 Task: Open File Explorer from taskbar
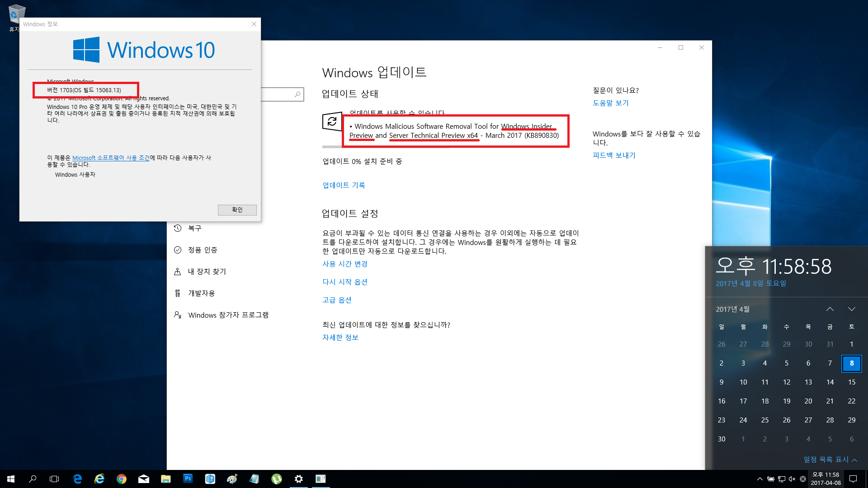(166, 479)
